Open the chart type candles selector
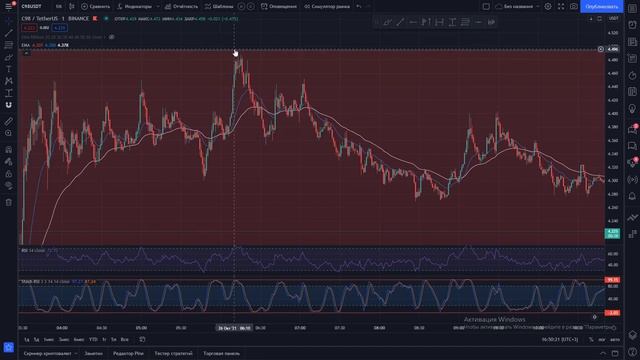Screen dimensions: 640x360 [x=72, y=7]
